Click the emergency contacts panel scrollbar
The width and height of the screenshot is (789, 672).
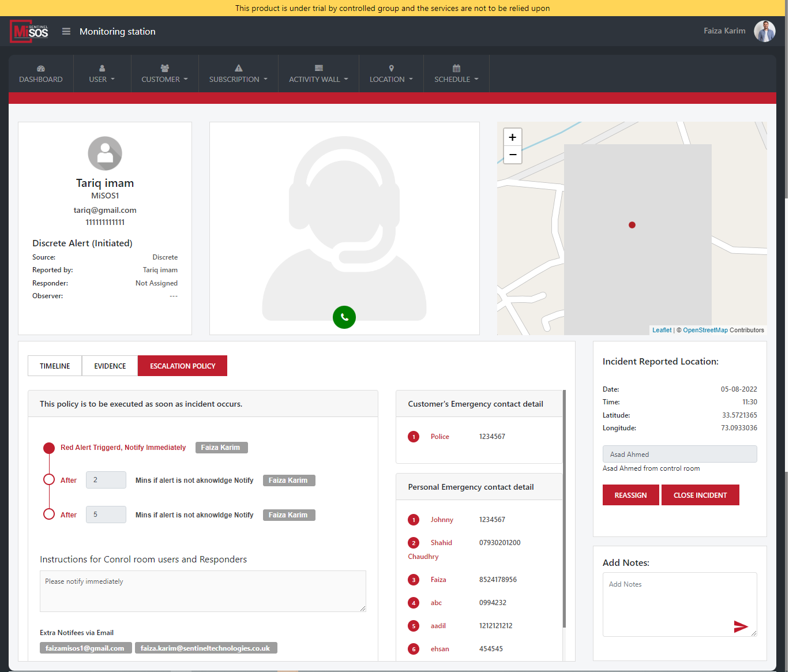564,508
